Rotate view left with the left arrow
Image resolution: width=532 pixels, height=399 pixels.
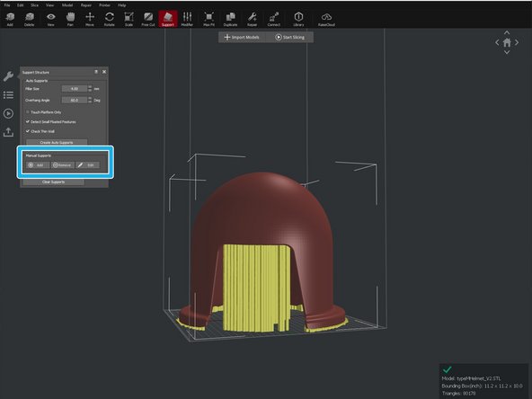tap(497, 42)
